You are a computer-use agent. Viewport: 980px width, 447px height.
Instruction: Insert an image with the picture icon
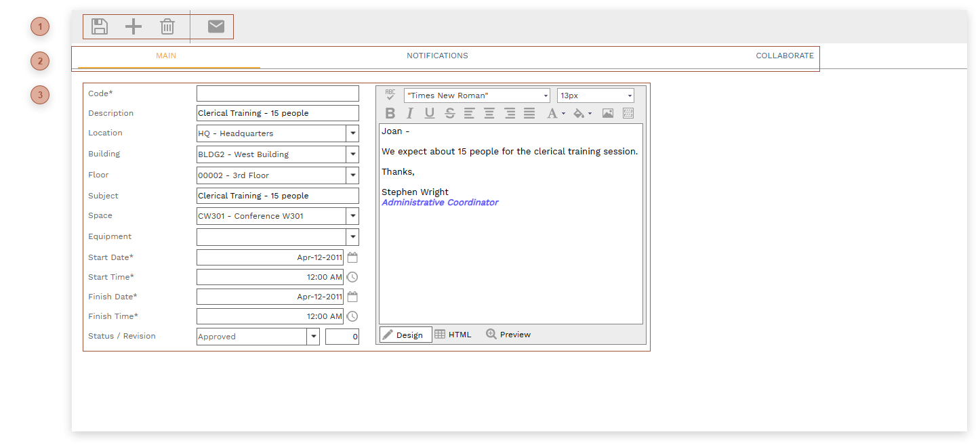[x=607, y=114]
